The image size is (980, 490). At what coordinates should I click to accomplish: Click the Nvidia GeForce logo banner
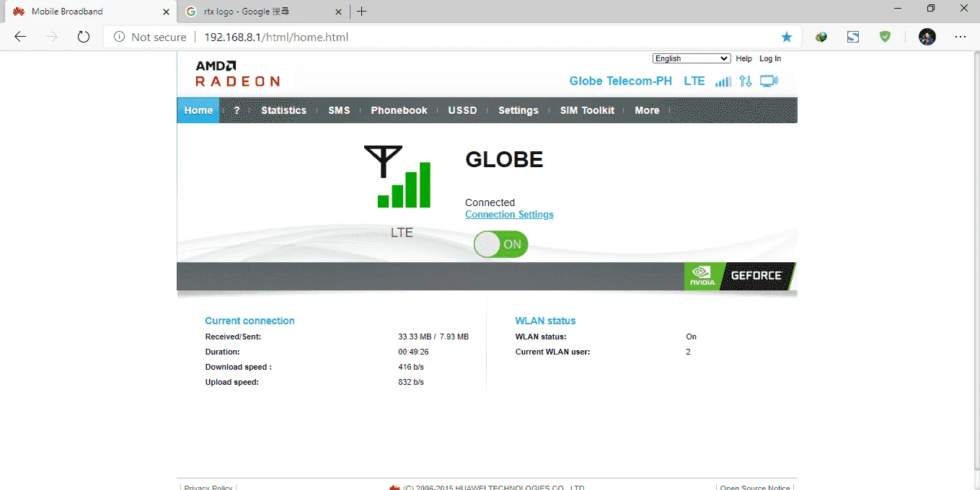click(x=740, y=276)
